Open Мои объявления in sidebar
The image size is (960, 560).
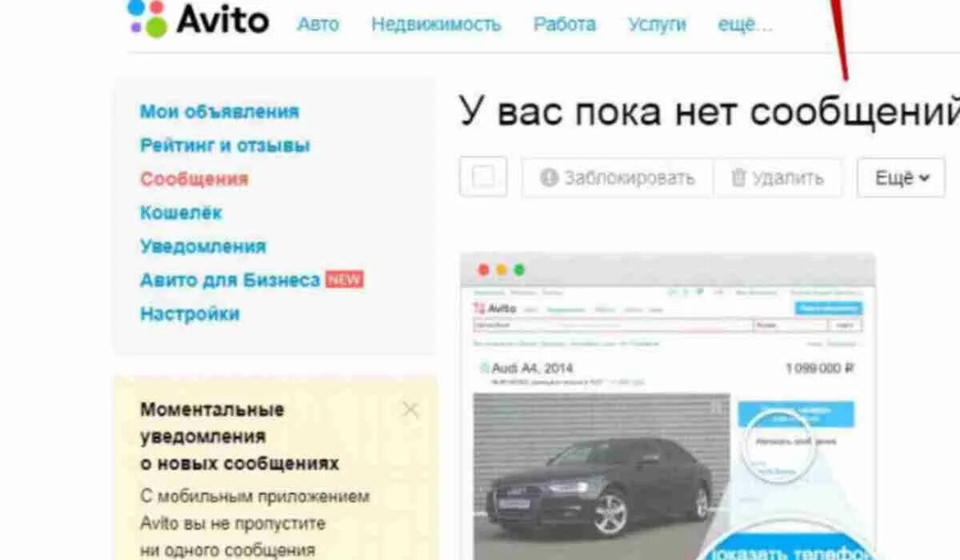(219, 112)
